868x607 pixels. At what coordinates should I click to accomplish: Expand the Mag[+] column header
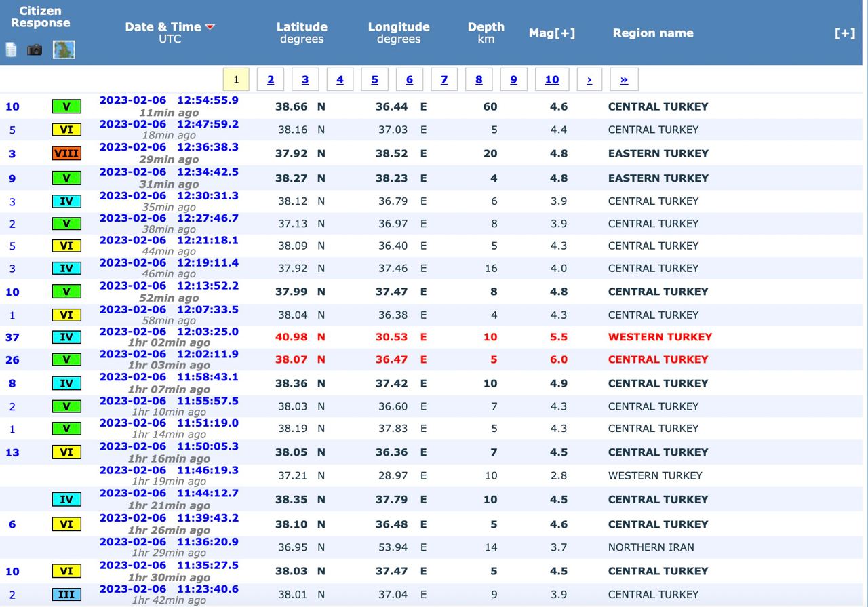tap(552, 33)
